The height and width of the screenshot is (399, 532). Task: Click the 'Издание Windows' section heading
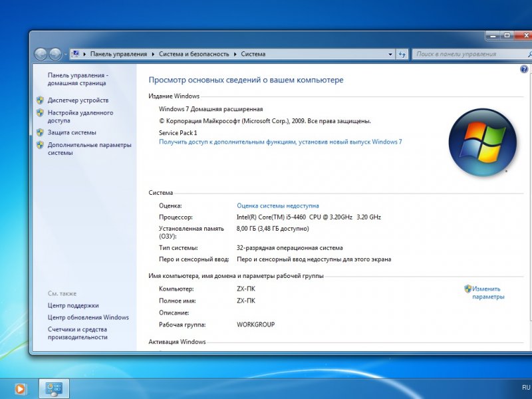[x=174, y=96]
